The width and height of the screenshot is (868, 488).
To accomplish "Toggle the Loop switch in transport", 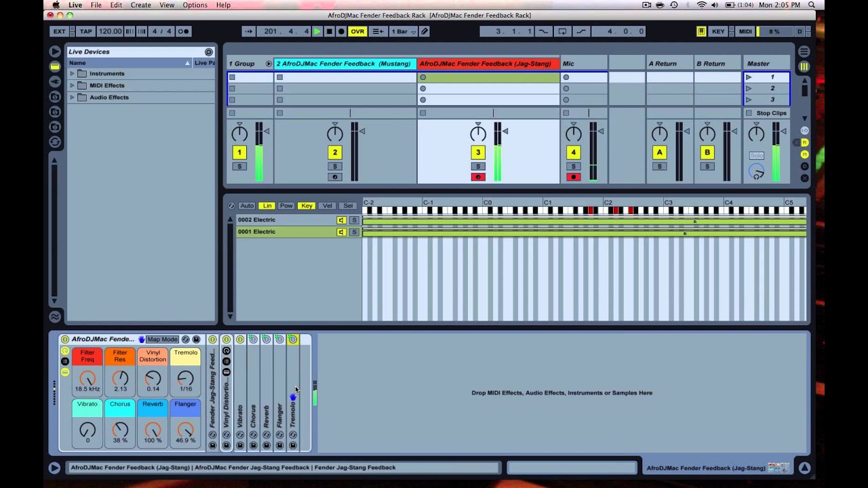I will [563, 31].
